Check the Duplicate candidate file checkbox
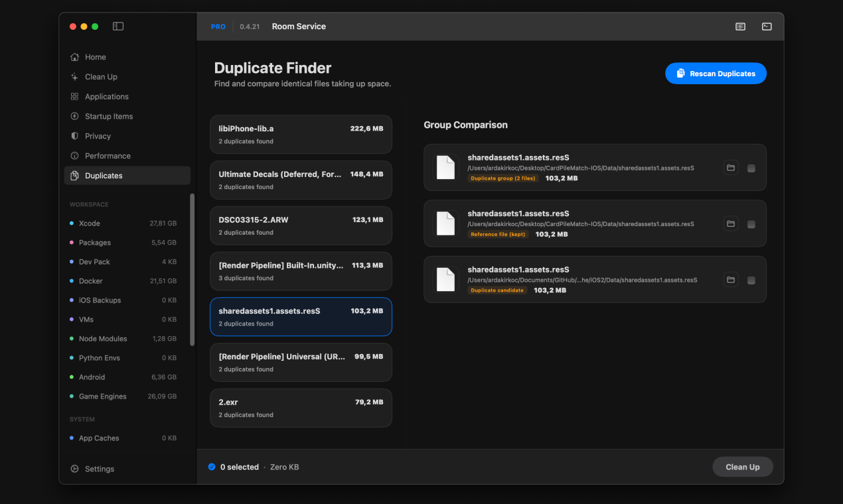Viewport: 843px width, 504px height. point(751,281)
